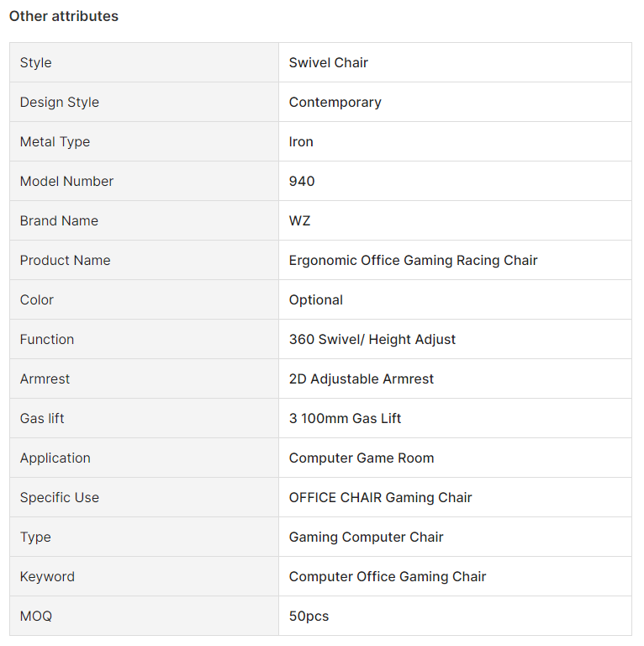Select the Iron metal type value
The height and width of the screenshot is (646, 644).
tap(301, 141)
